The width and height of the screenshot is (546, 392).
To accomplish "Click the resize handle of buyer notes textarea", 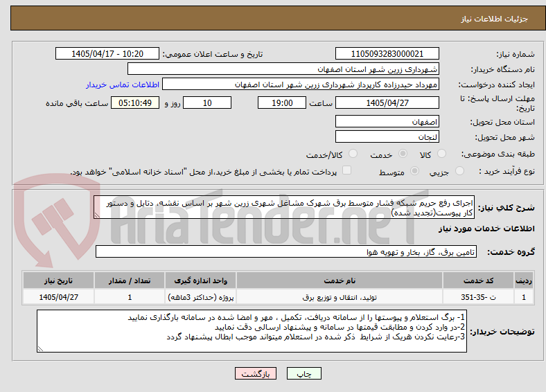I will point(40,349).
